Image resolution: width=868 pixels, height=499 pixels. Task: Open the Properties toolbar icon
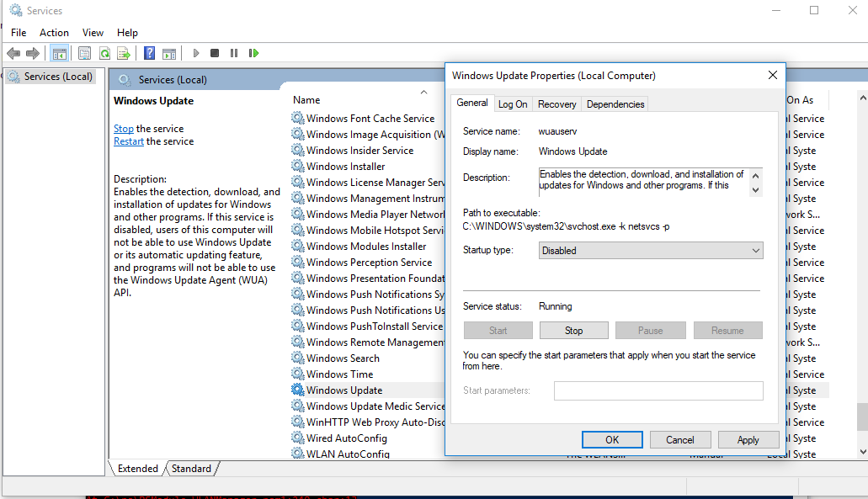84,53
